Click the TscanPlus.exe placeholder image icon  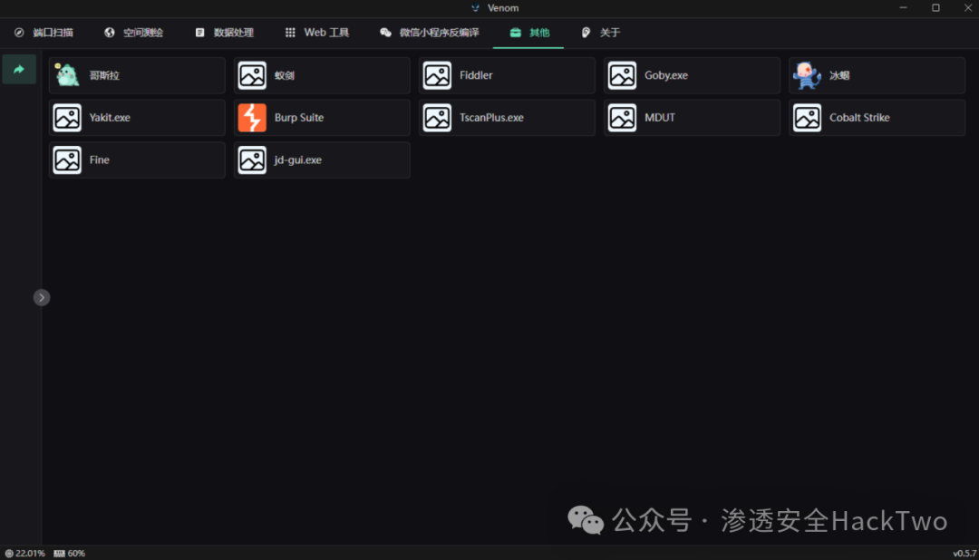437,118
